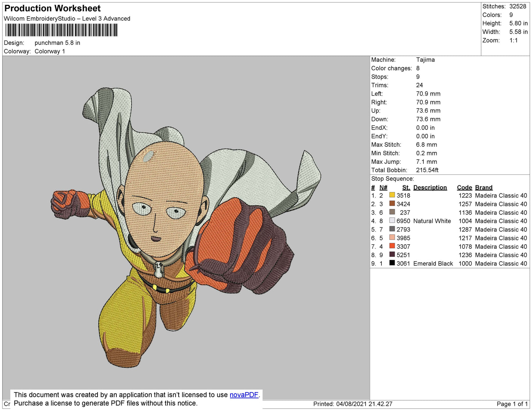Image resolution: width=532 pixels, height=411 pixels.
Task: Select the Production Worksheet title
Action: click(52, 8)
